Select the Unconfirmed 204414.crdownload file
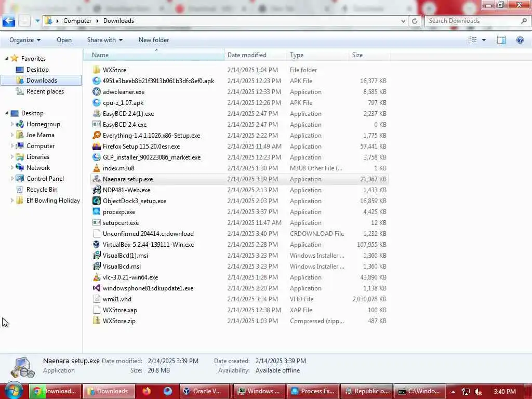This screenshot has width=532, height=399. [240, 234]
